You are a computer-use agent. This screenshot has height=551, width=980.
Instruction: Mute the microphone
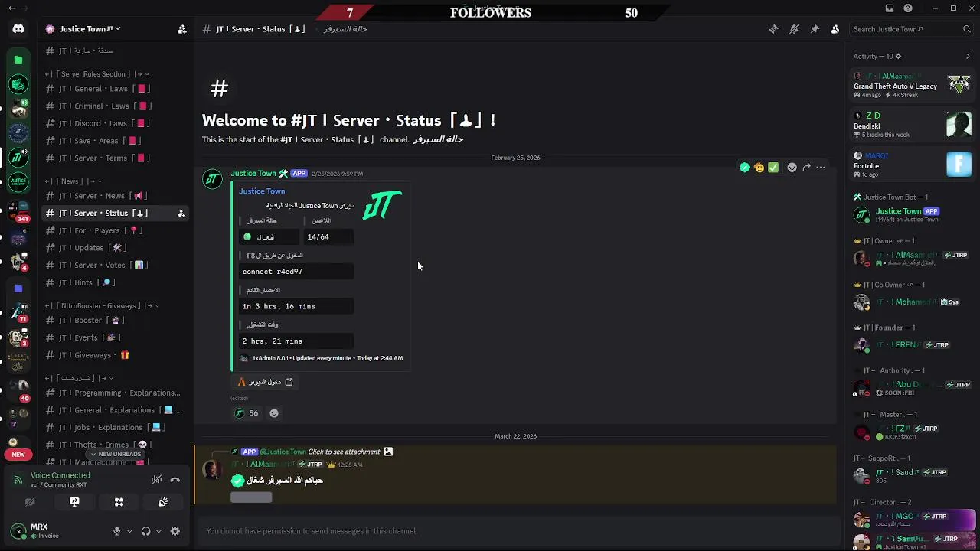click(117, 531)
